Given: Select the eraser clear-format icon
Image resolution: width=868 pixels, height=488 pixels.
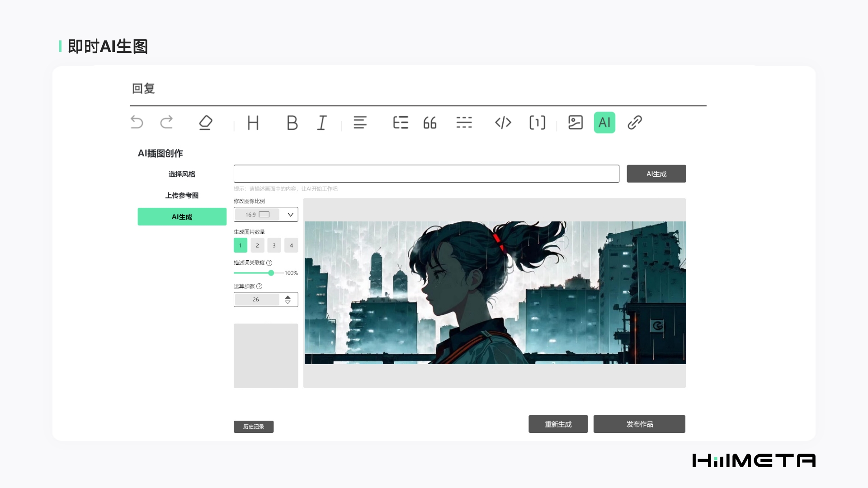Looking at the screenshot, I should 206,122.
